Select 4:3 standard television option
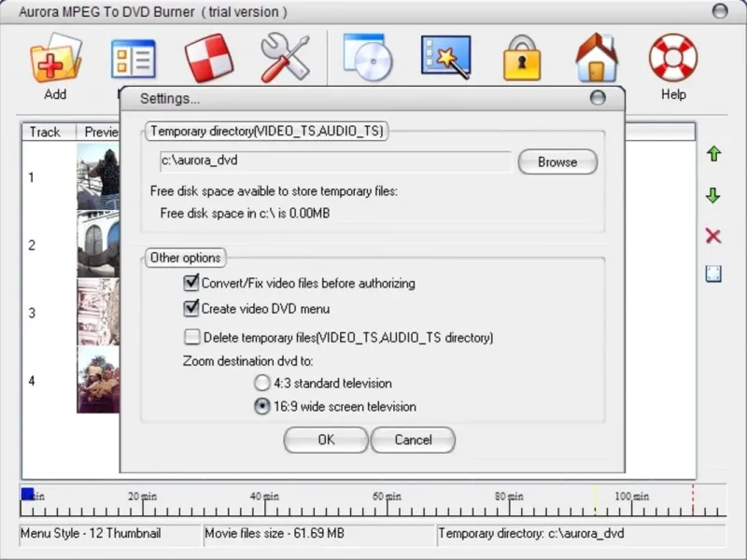Viewport: 747px width, 560px height. coord(261,383)
